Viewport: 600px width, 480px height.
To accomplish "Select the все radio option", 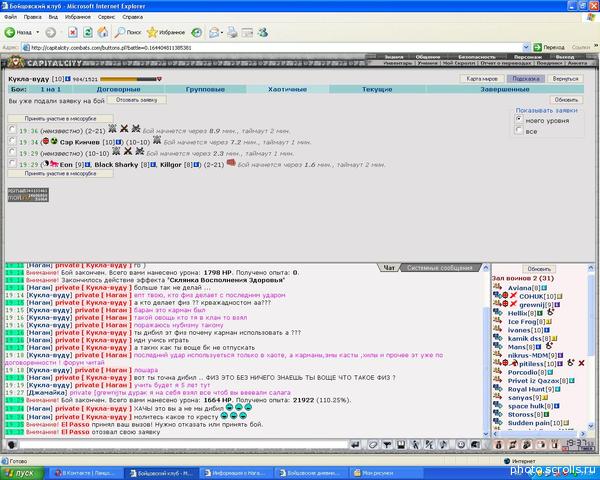I will [x=519, y=131].
